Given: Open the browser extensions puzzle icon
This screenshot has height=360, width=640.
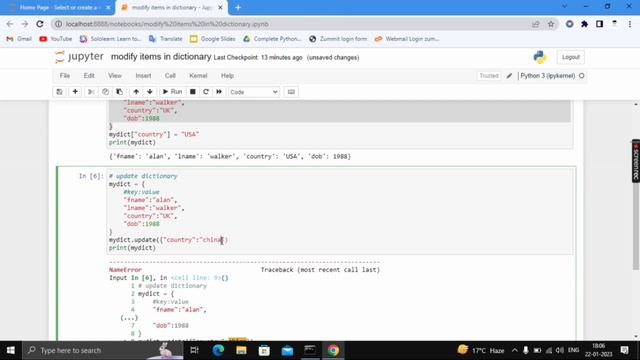Looking at the screenshot, I should (584, 24).
